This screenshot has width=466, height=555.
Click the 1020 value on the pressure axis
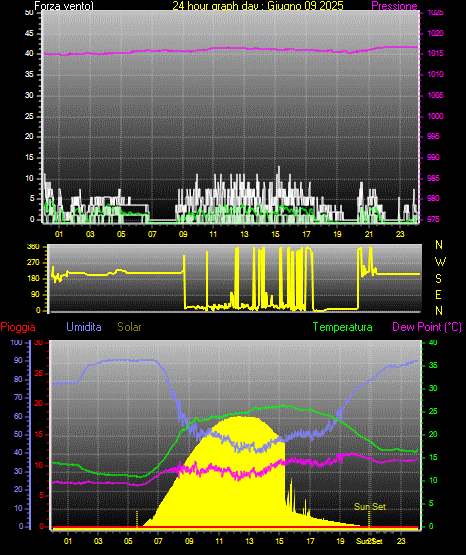pos(435,33)
